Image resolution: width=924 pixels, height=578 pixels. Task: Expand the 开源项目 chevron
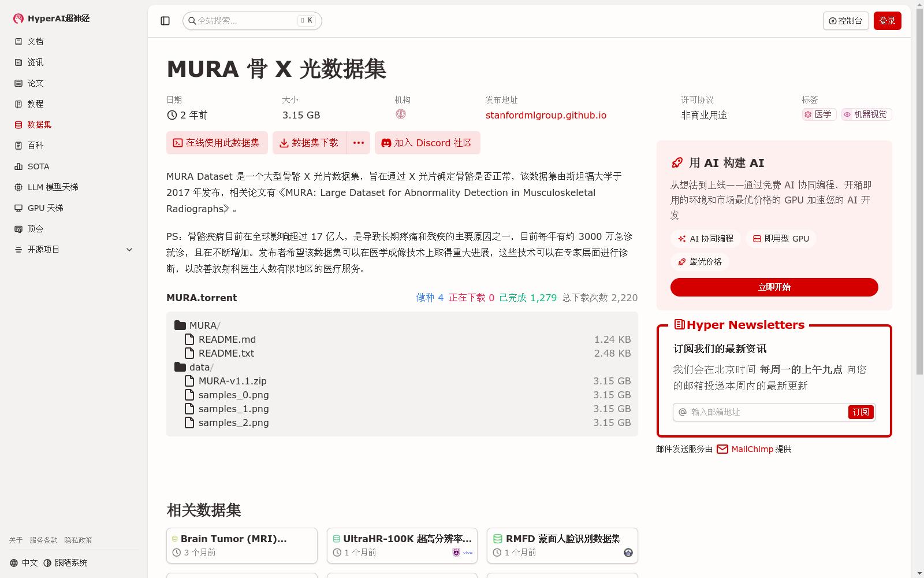[x=129, y=250]
